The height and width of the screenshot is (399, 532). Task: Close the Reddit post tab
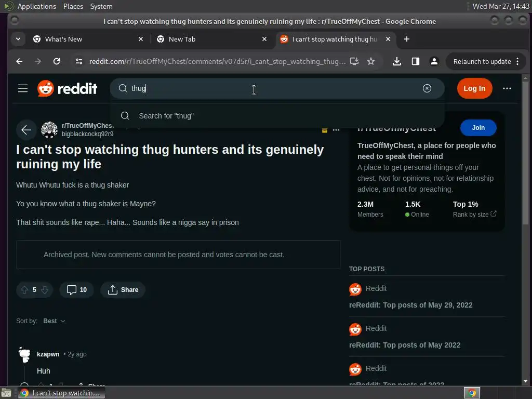[x=388, y=39]
